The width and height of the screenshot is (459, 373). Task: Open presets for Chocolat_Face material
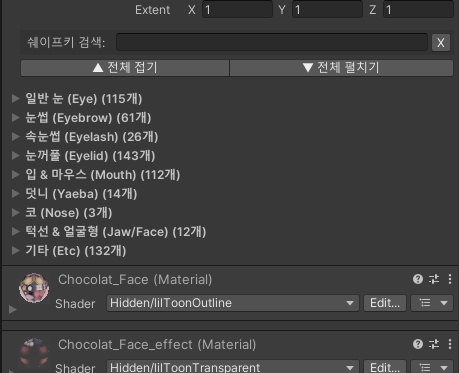434,279
